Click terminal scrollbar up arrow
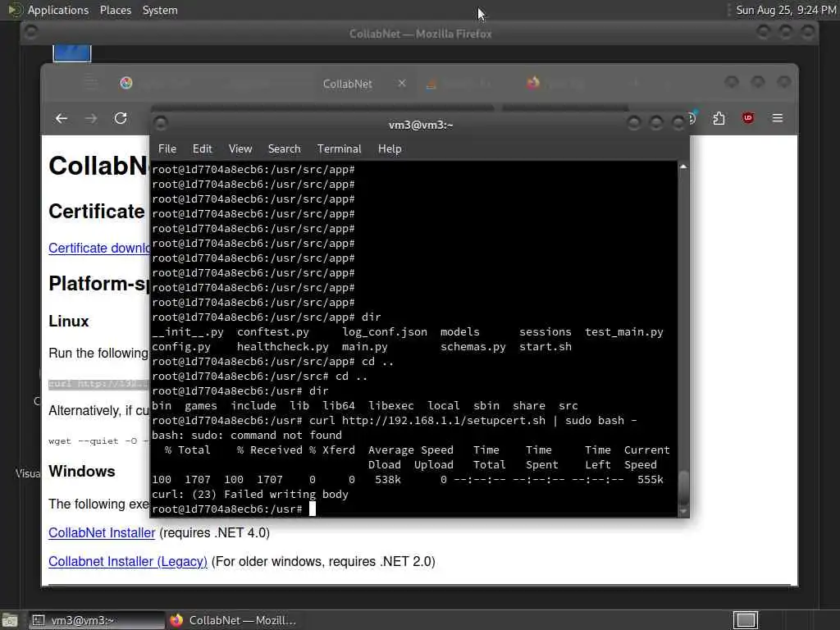The height and width of the screenshot is (630, 840). click(x=683, y=167)
